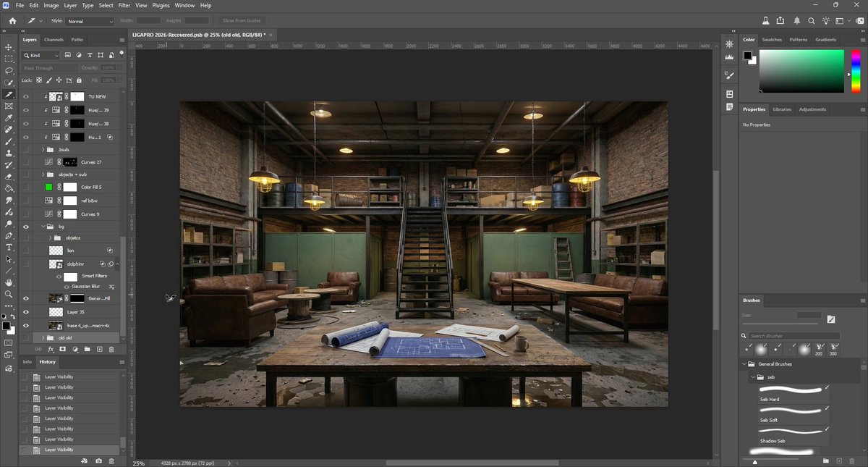Hide the Hue/Saturation 38 layer
Viewport: 868px width, 467px height.
(26, 123)
